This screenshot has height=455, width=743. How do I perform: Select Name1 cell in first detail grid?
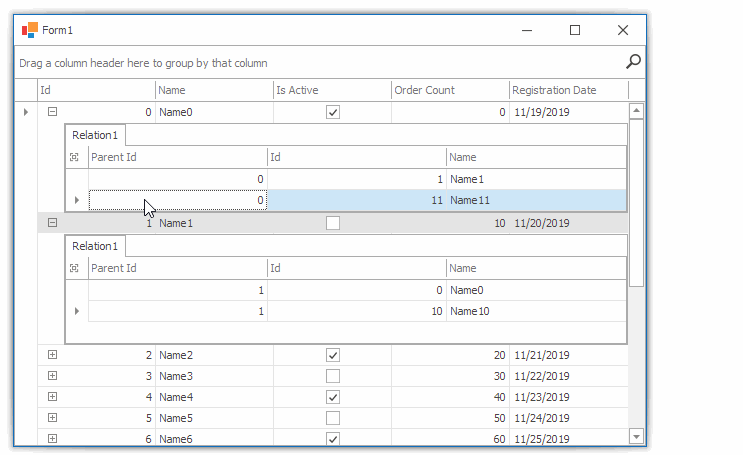536,179
